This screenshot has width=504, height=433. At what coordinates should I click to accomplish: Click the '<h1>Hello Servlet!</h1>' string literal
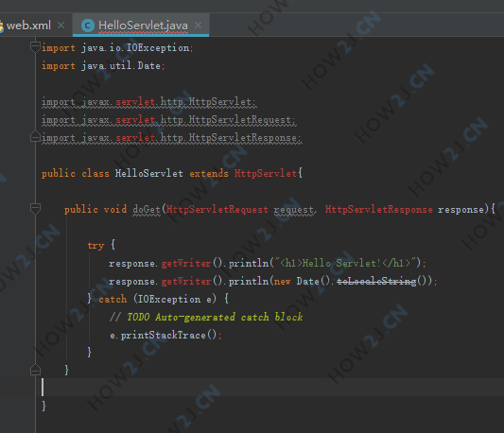tap(345, 263)
